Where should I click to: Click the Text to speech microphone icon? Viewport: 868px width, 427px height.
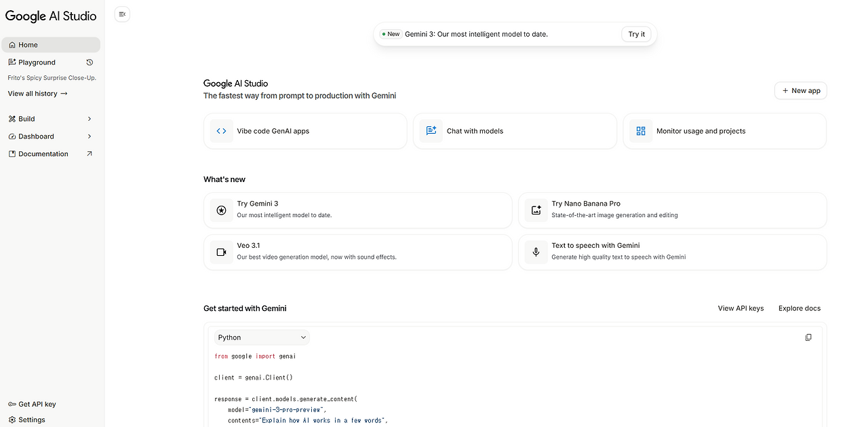click(x=536, y=253)
